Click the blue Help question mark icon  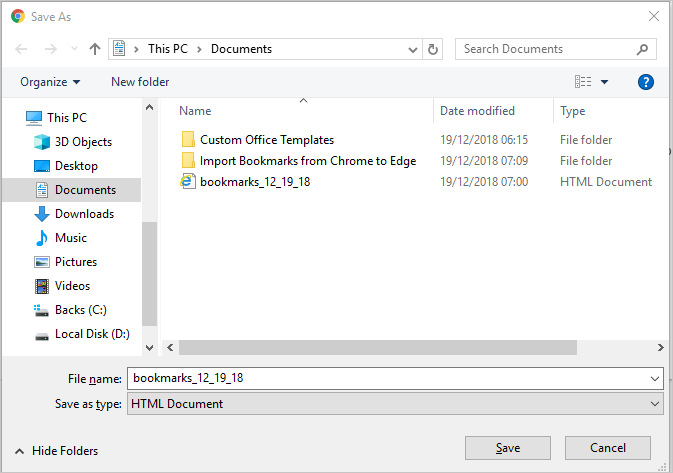click(x=646, y=82)
